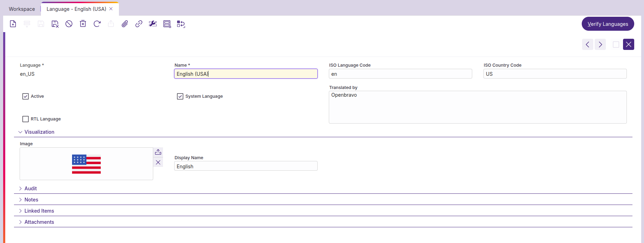644x243 pixels.
Task: Select the Language - English (USA) tab
Action: click(x=76, y=9)
